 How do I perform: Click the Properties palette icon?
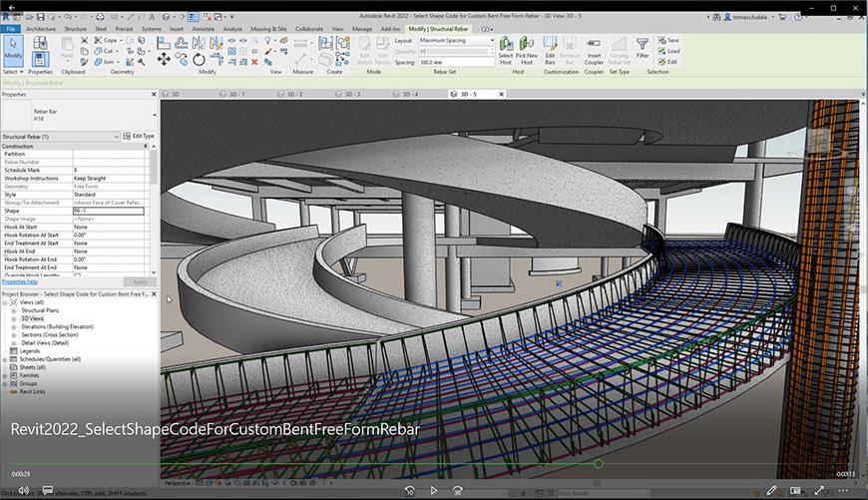40,59
